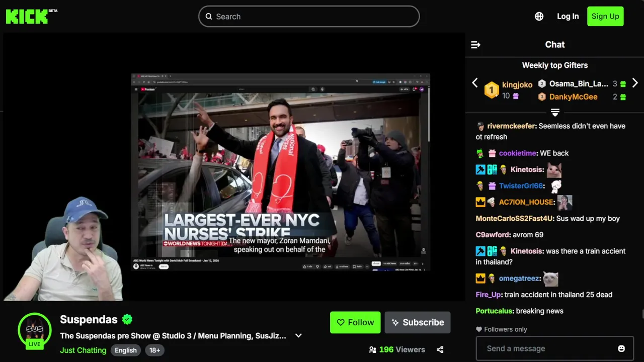Click the emote in AC7ION_HOUSE's message
This screenshot has width=644, height=362.
click(565, 202)
